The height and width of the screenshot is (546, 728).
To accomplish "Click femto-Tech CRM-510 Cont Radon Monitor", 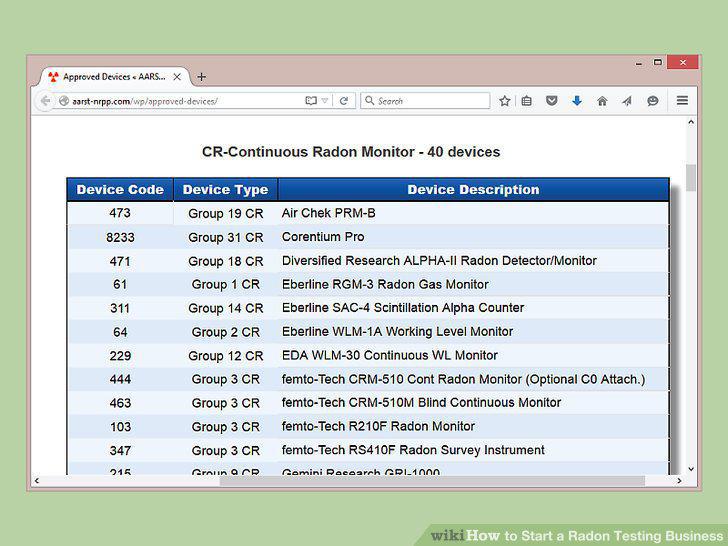I will (463, 379).
